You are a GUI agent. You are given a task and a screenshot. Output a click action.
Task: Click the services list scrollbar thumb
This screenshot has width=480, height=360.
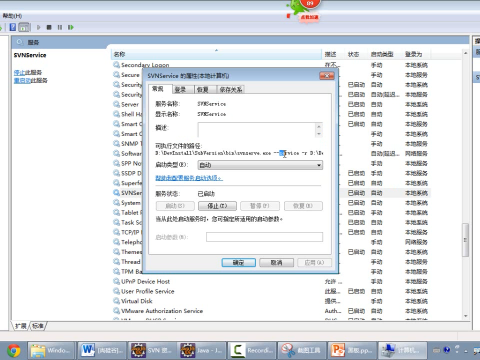click(465, 240)
